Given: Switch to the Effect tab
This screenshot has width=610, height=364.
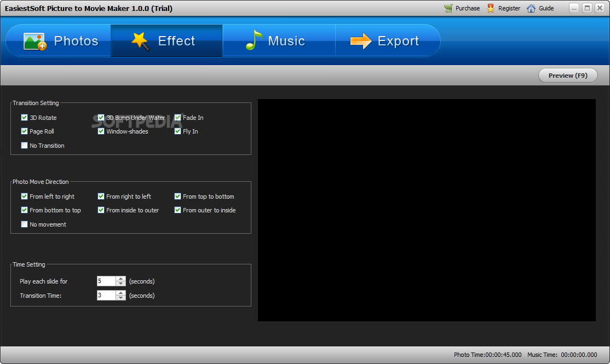Looking at the screenshot, I should point(166,41).
